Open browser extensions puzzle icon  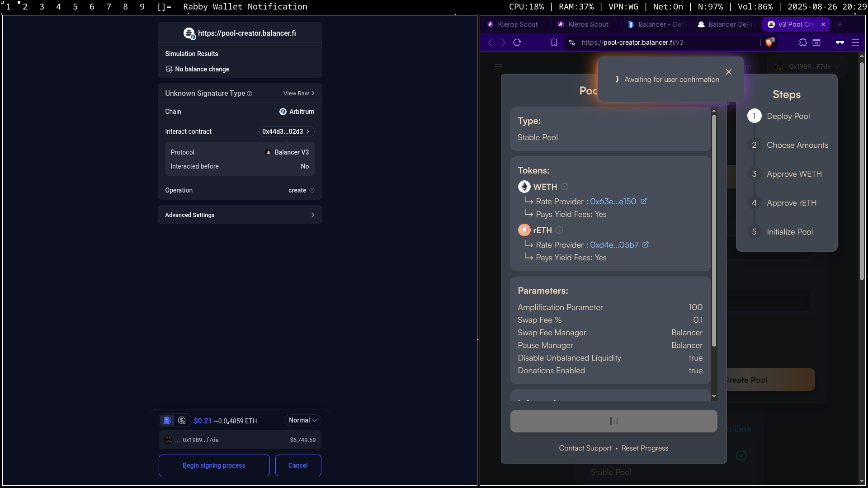pyautogui.click(x=803, y=42)
